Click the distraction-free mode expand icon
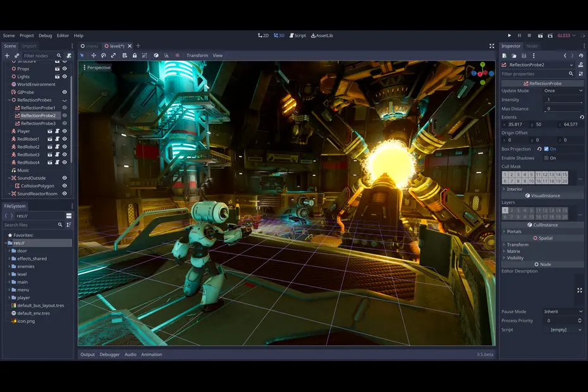 (x=492, y=46)
